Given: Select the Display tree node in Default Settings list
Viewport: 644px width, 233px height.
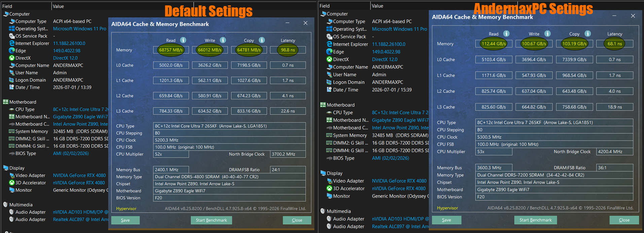Looking at the screenshot, I should pyautogui.click(x=17, y=168).
